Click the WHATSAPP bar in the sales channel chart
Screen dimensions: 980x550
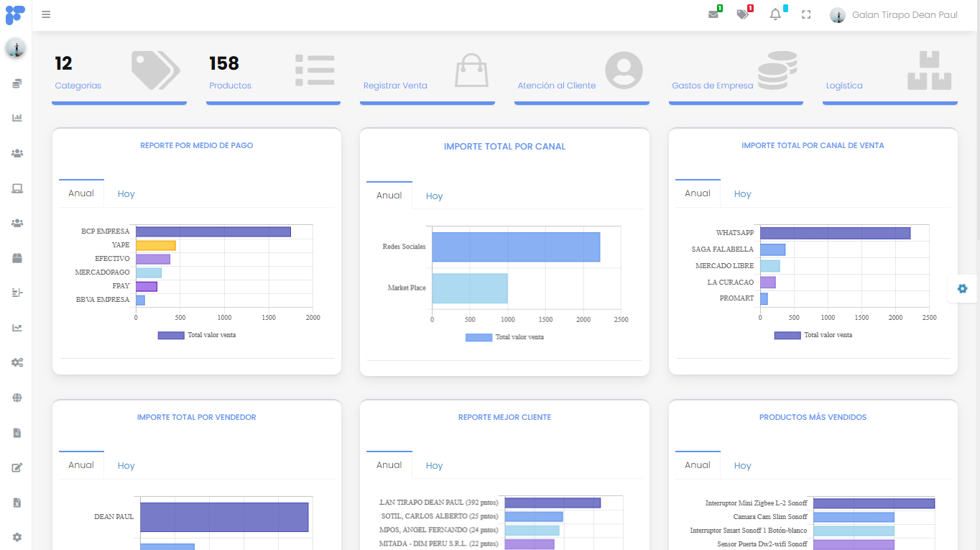(x=835, y=233)
